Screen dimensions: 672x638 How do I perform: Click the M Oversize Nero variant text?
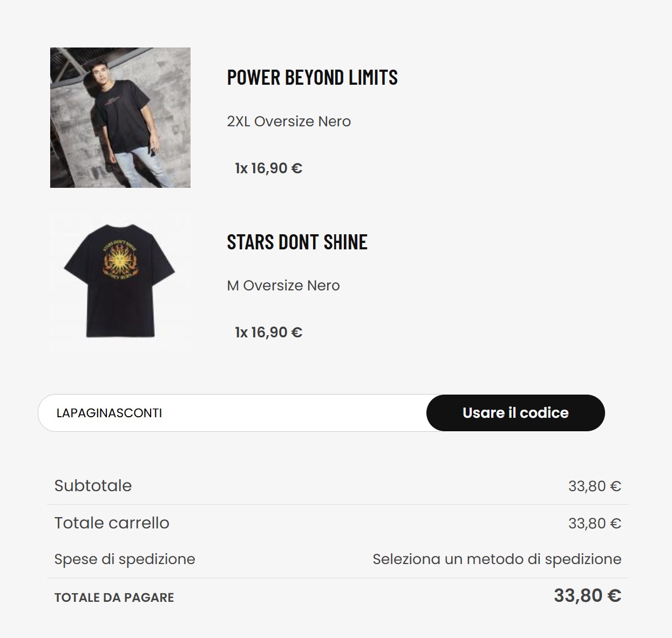(x=283, y=286)
